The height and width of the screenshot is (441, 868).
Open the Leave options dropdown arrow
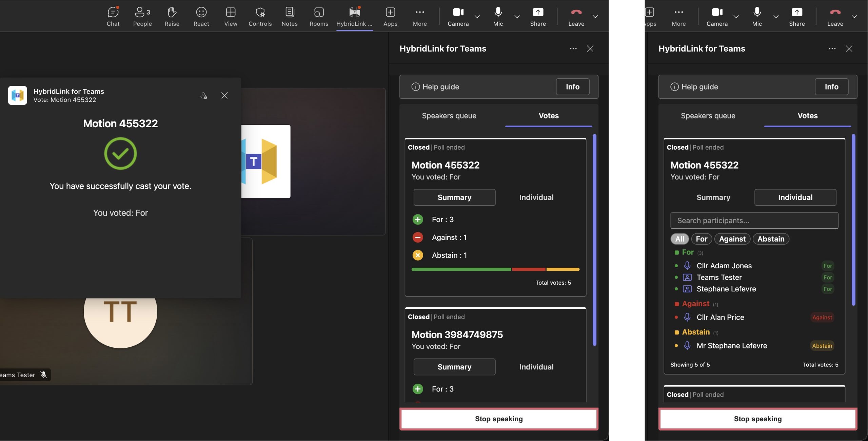(x=595, y=16)
